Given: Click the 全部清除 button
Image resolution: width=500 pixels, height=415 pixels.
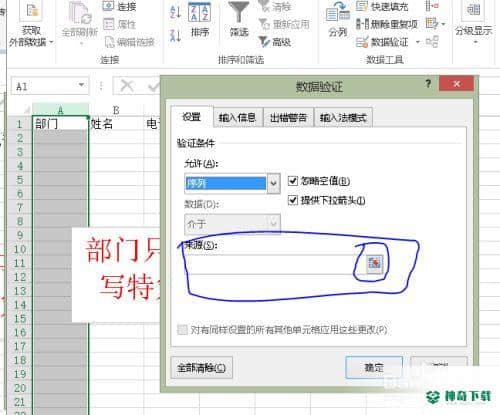Looking at the screenshot, I should tap(202, 368).
